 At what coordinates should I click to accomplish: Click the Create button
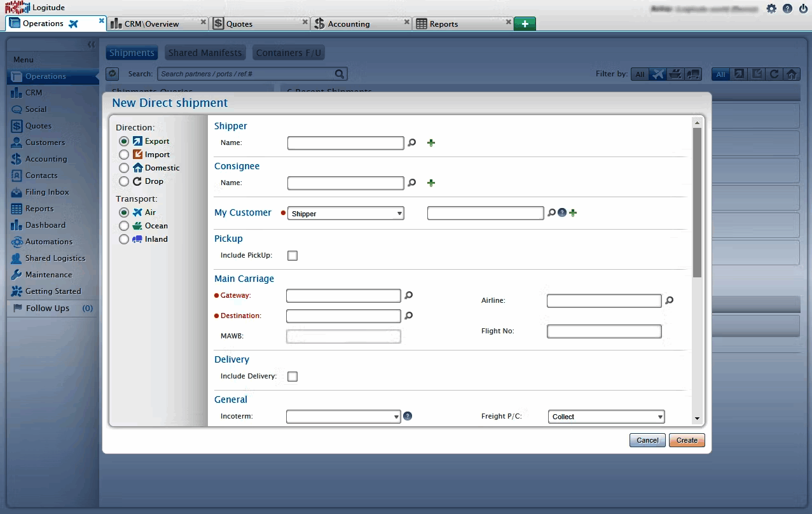(x=686, y=440)
